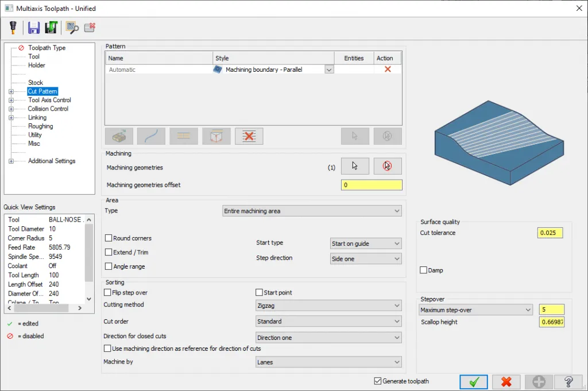Toggle the Angle range checkbox
The image size is (588, 391).
point(109,266)
